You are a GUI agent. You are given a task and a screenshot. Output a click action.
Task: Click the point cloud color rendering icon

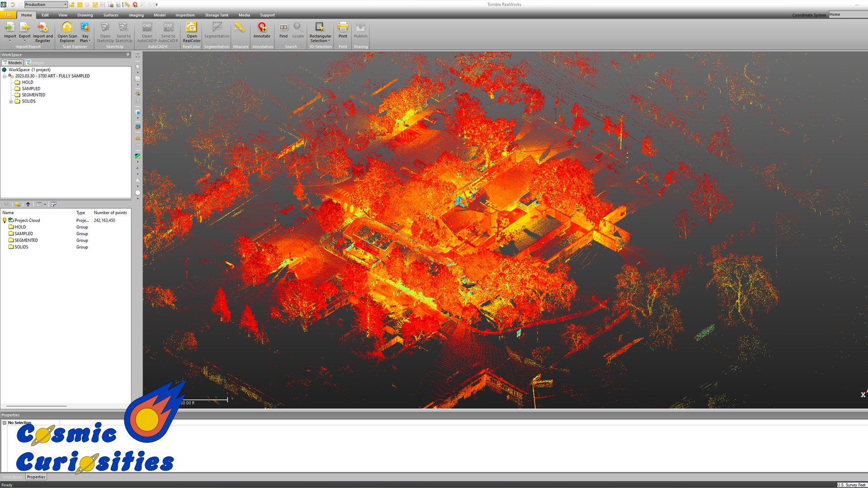pos(138,156)
